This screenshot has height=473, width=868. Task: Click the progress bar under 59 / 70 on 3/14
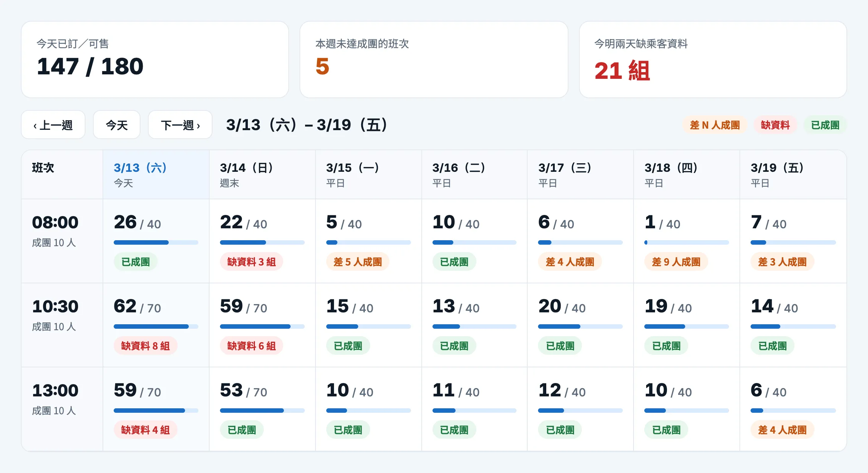pos(262,326)
